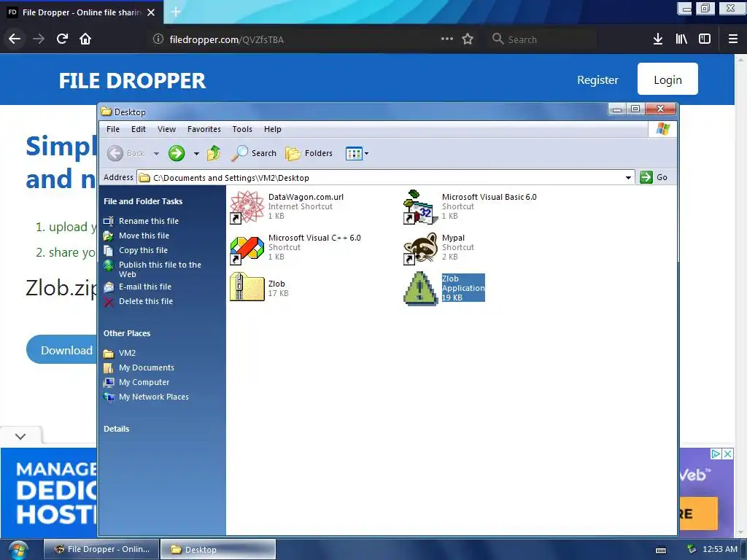Click the FILE DROPPER site logo

133,80
